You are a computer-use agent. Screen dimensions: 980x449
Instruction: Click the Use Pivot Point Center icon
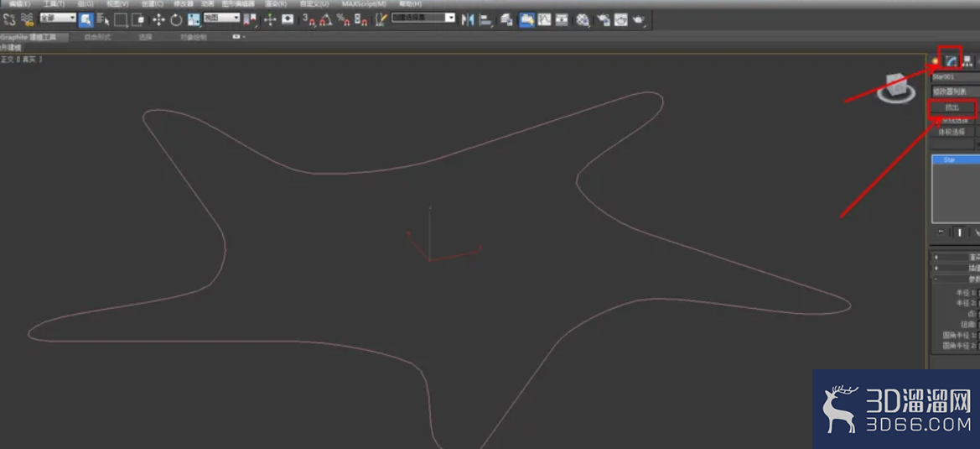point(251,20)
